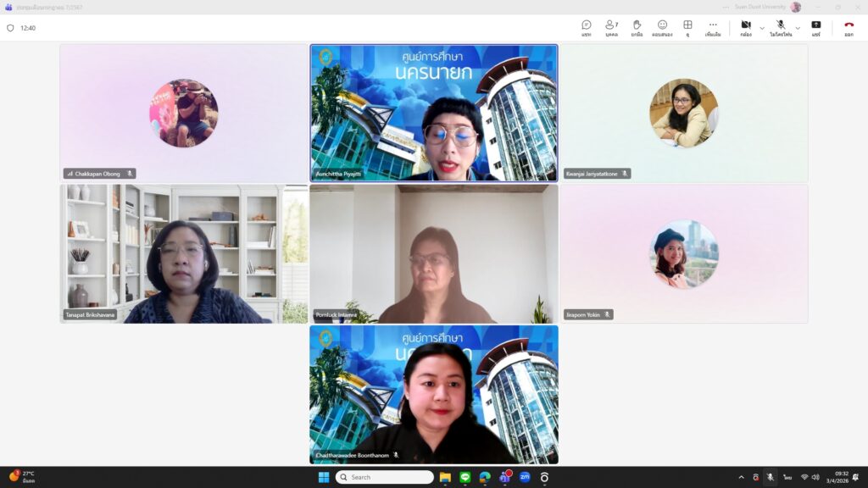The width and height of the screenshot is (868, 488).
Task: Change the meeting view layout
Action: pyautogui.click(x=687, y=27)
